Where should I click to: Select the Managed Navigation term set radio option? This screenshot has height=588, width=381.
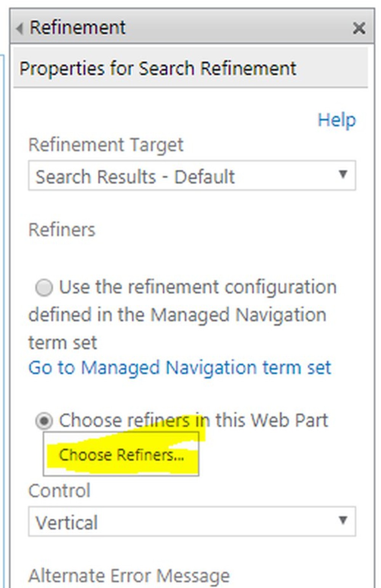click(x=45, y=288)
